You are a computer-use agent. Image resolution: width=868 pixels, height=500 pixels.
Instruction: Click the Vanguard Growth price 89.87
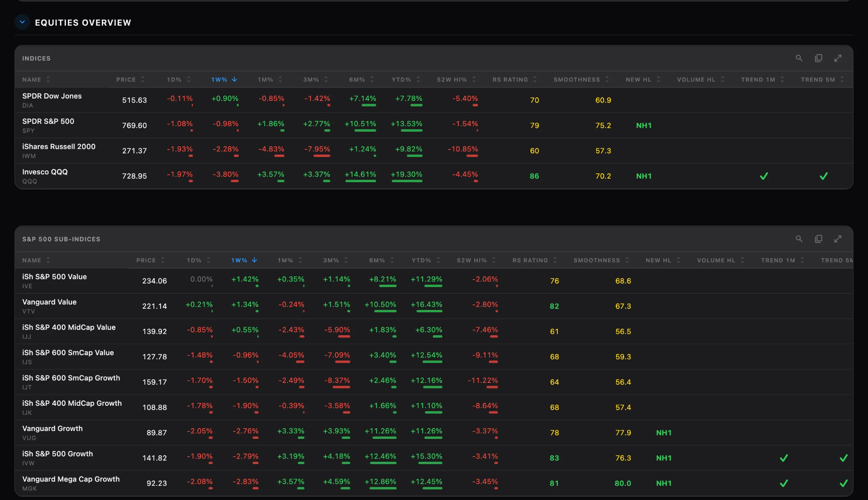[157, 433]
